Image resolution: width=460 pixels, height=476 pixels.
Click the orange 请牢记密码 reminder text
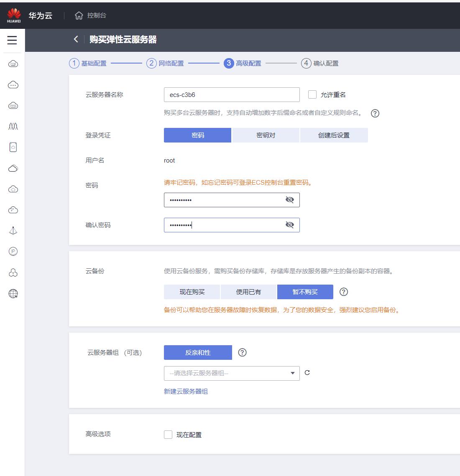tap(238, 183)
